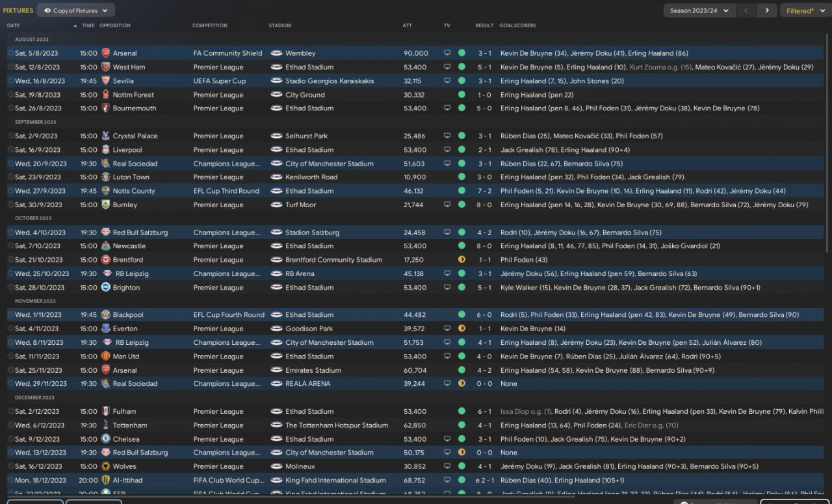Click the Everton club badge
The width and height of the screenshot is (832, 504).
105,329
